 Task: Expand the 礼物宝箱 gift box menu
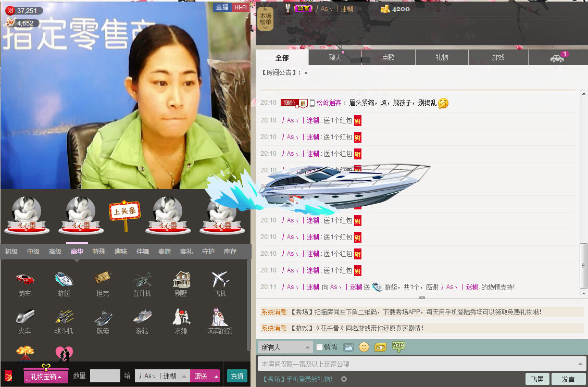point(46,376)
